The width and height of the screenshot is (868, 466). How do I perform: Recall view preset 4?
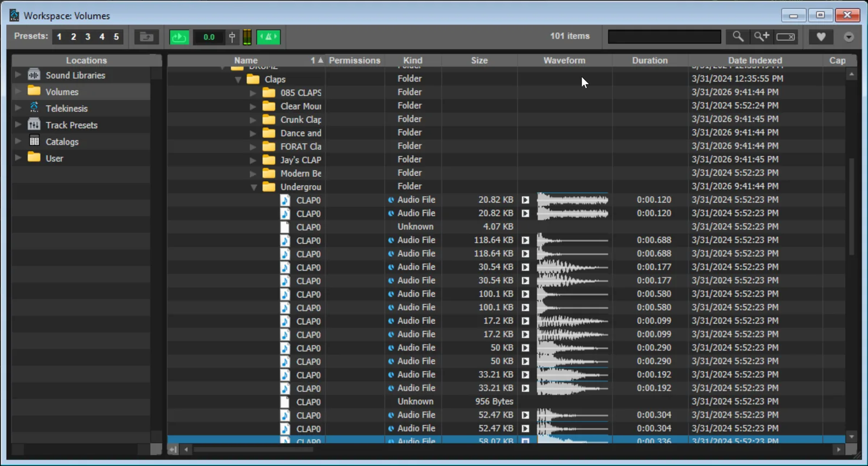(x=102, y=37)
